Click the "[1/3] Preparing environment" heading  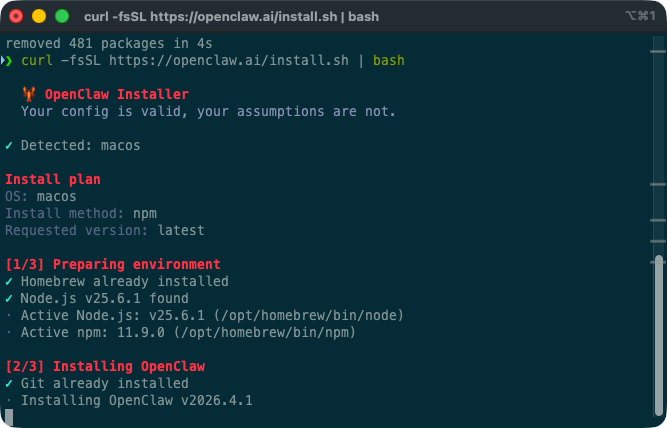[112, 264]
